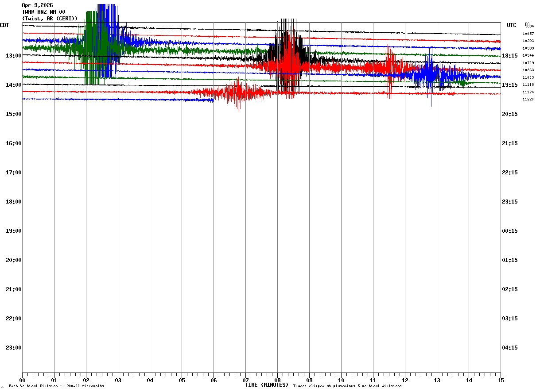
Task: Click the DC offset value '10863'
Action: coord(528,70)
